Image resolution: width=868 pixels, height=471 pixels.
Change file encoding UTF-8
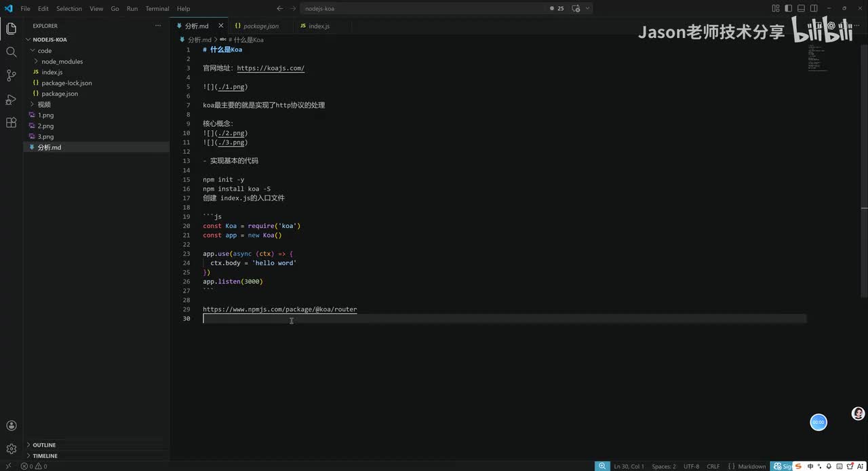(691, 466)
